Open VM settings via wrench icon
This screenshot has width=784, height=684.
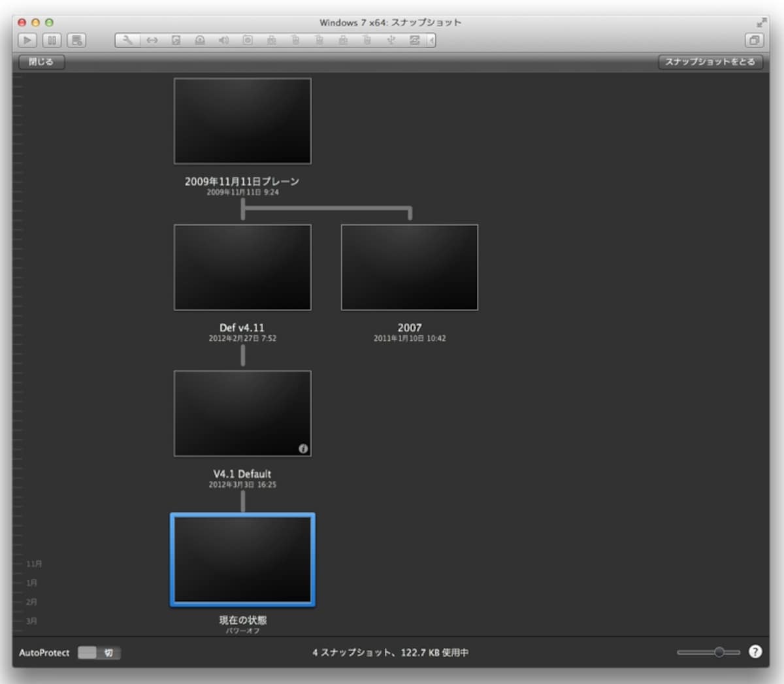click(128, 41)
